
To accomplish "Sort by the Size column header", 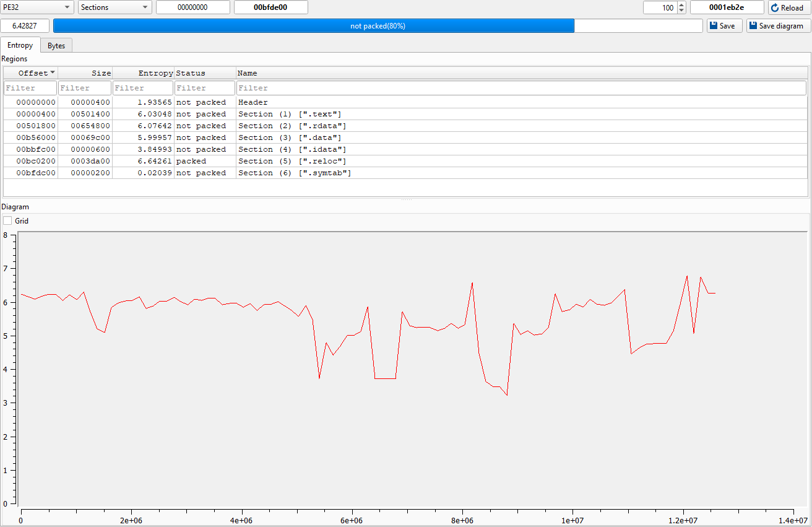I will 85,73.
